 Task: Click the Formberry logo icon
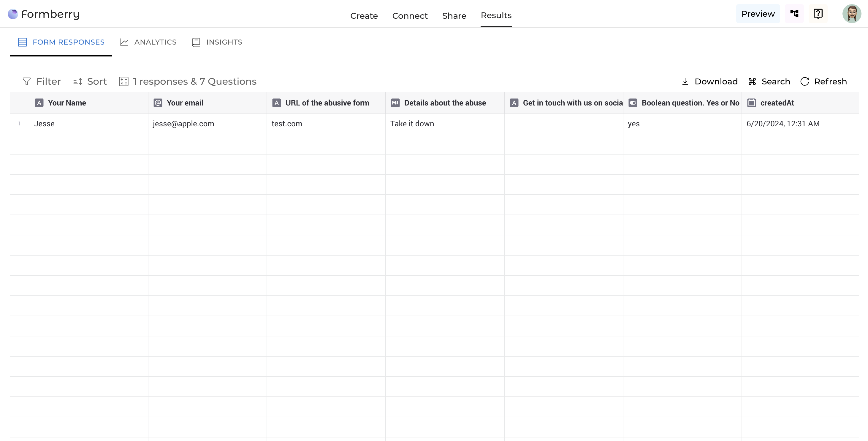(13, 14)
